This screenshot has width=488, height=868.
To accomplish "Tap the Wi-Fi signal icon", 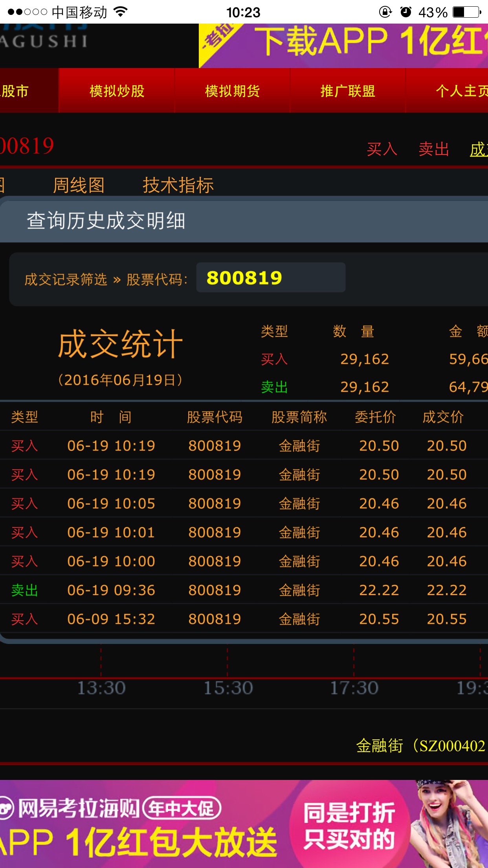I will coord(121,12).
